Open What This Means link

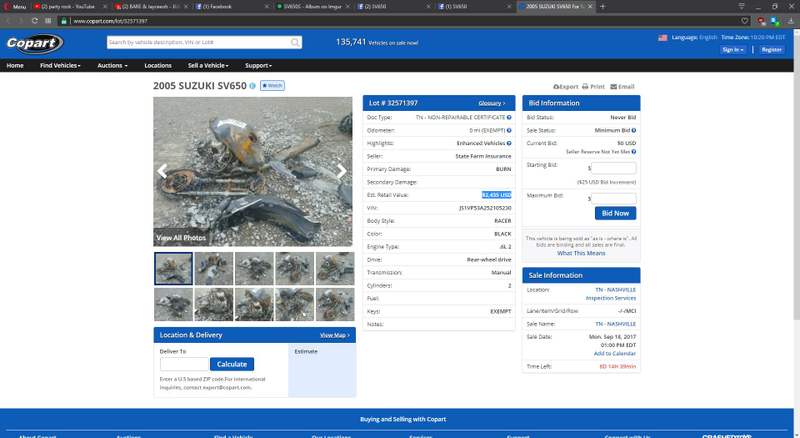click(x=581, y=253)
